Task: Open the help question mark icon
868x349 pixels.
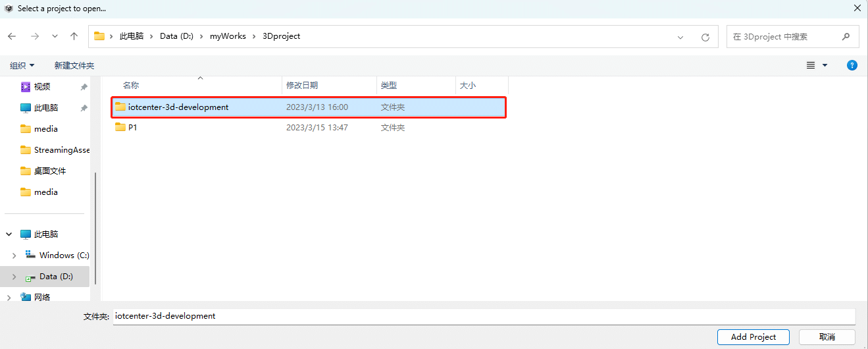Action: click(852, 65)
